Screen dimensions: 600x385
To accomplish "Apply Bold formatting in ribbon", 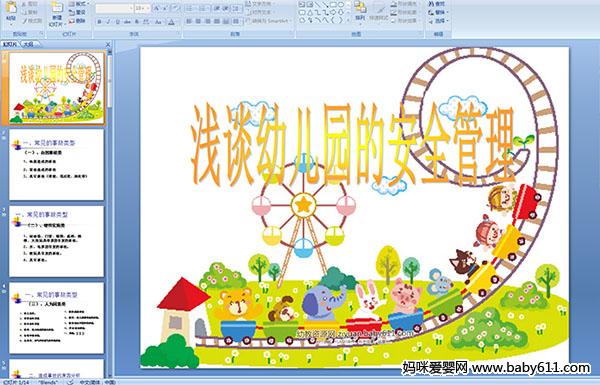I will (x=99, y=22).
